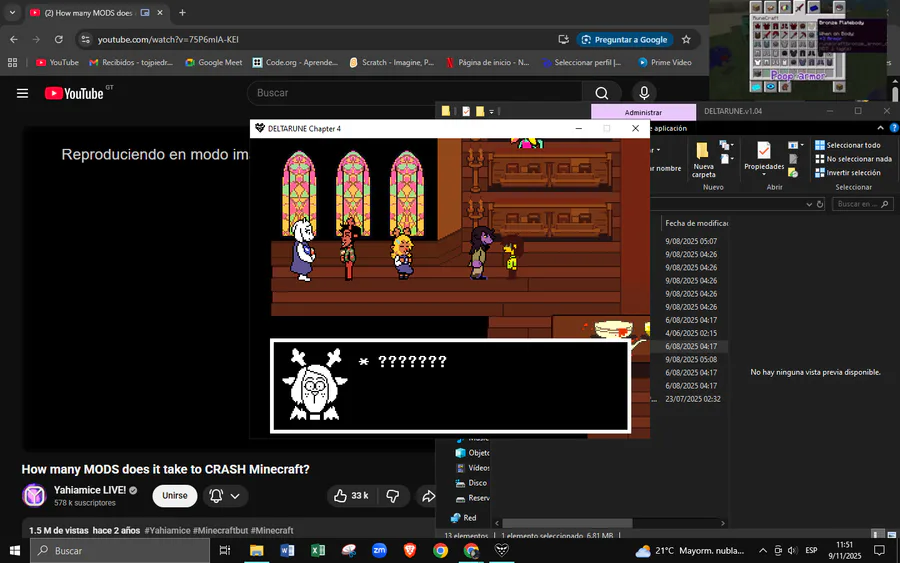
Task: Open Code.org bookmark
Action: (x=296, y=63)
